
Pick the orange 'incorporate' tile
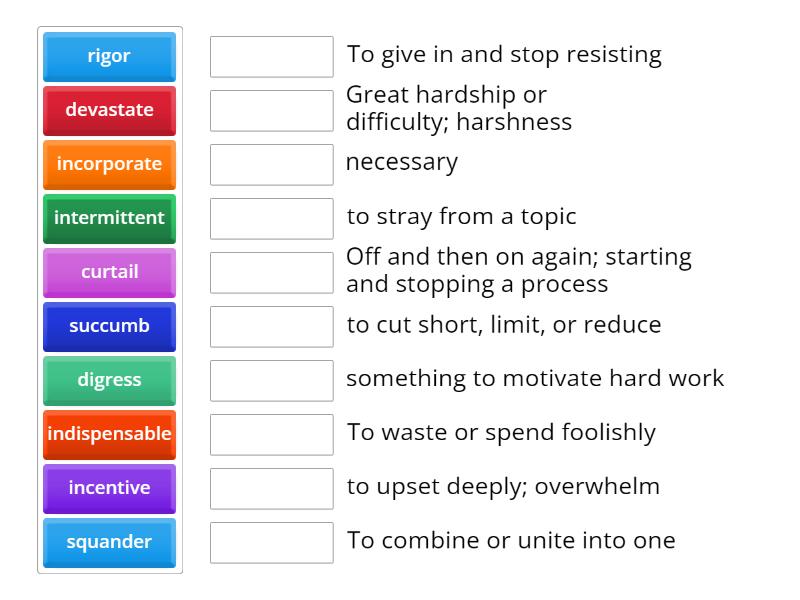pyautogui.click(x=109, y=164)
